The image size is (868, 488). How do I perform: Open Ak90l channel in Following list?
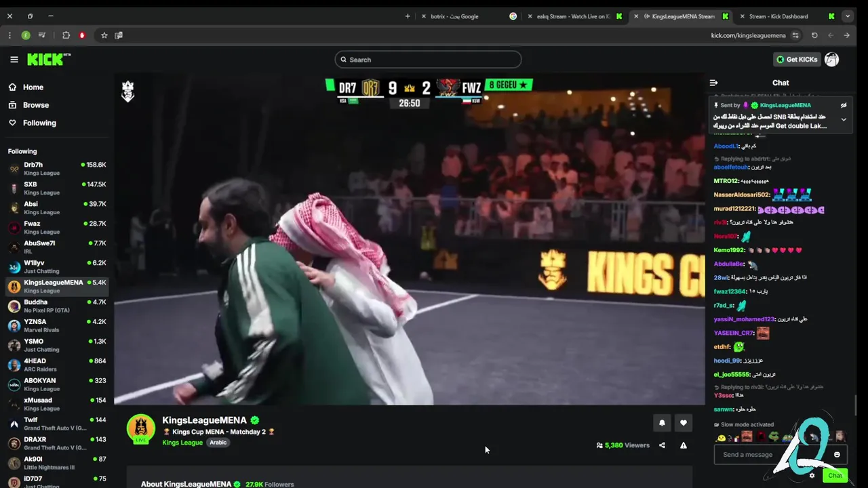pos(57,464)
